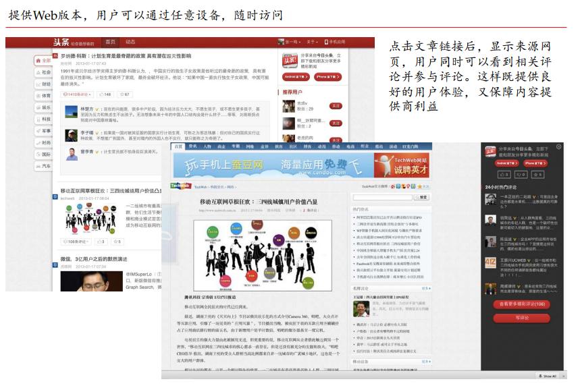Favorite the first article with star 67
580x392 pixels.
click(x=125, y=94)
